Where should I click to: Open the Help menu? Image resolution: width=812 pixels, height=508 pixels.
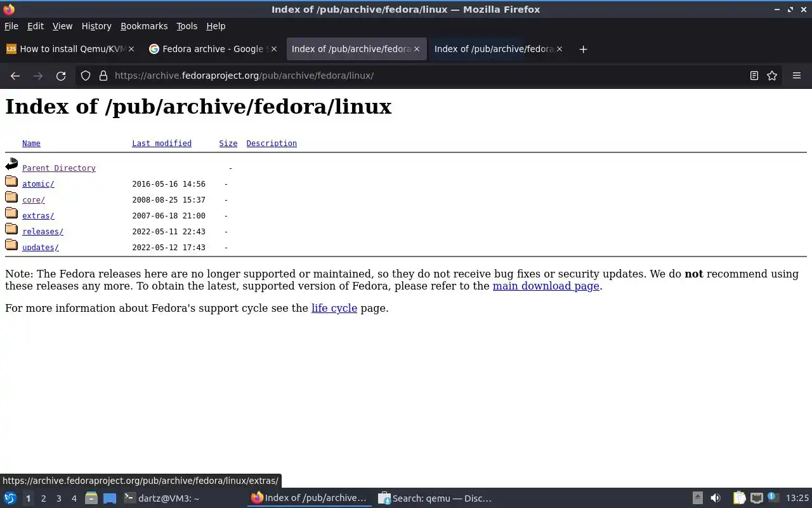coord(216,26)
